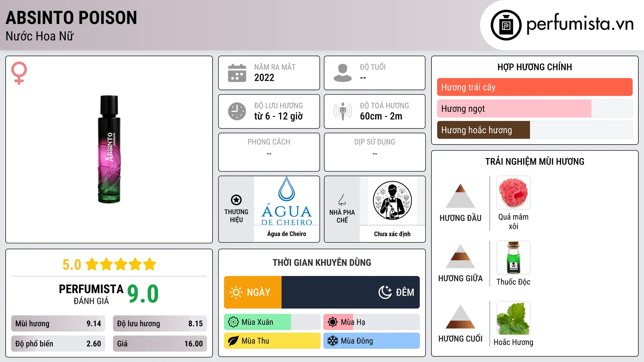
Task: Click the Mùi hương 9.14 score row
Action: (58, 324)
